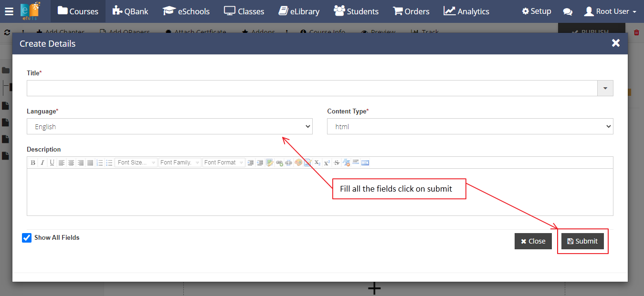Click the Submit button
The height and width of the screenshot is (296, 644).
(582, 241)
